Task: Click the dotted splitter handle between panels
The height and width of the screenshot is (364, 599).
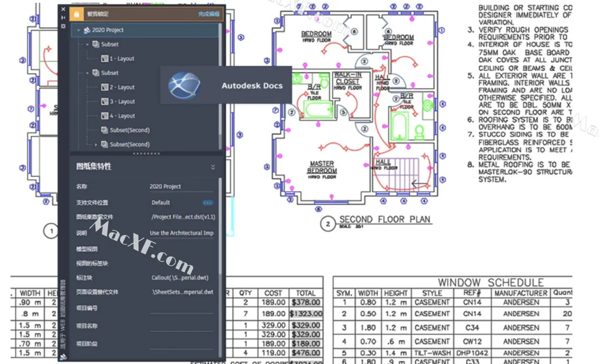Action: [146, 153]
